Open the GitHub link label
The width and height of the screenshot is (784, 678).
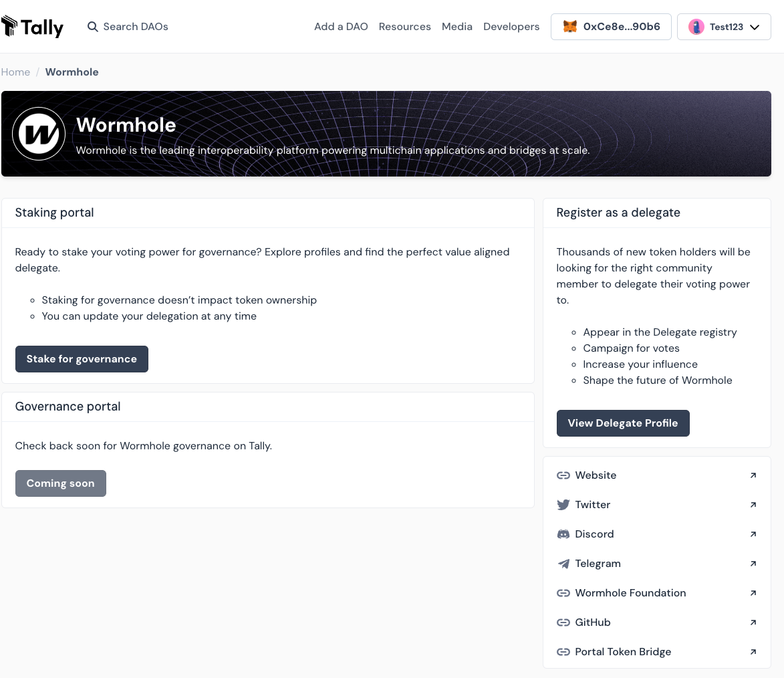(592, 623)
